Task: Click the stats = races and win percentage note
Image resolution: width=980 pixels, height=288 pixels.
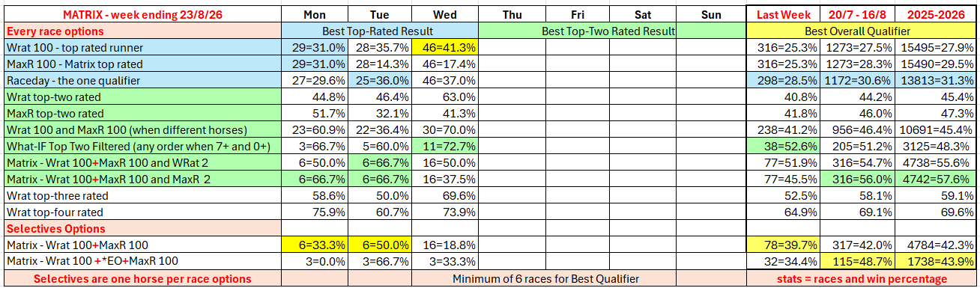Action: pyautogui.click(x=862, y=278)
